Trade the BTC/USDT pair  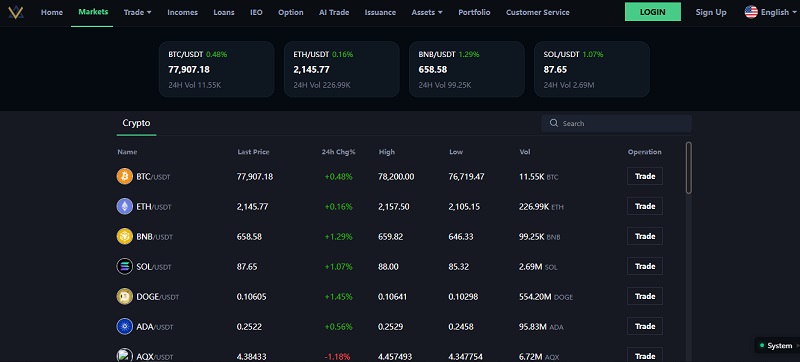click(x=645, y=176)
